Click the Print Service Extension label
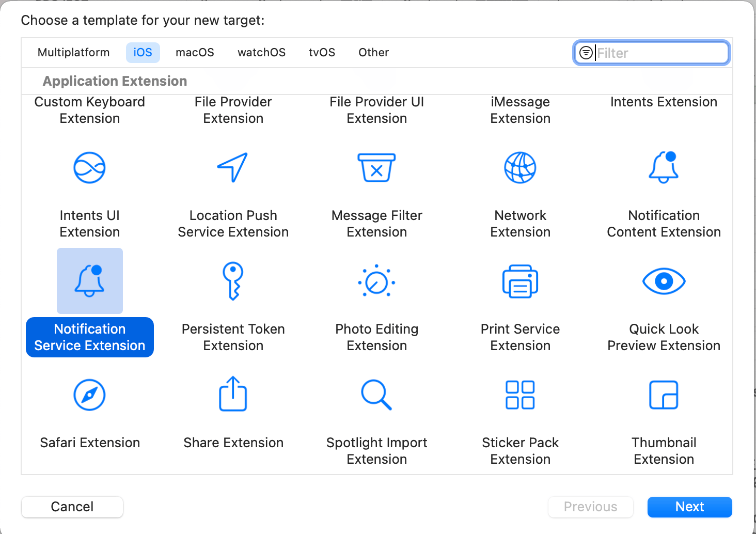The height and width of the screenshot is (534, 756). 521,337
